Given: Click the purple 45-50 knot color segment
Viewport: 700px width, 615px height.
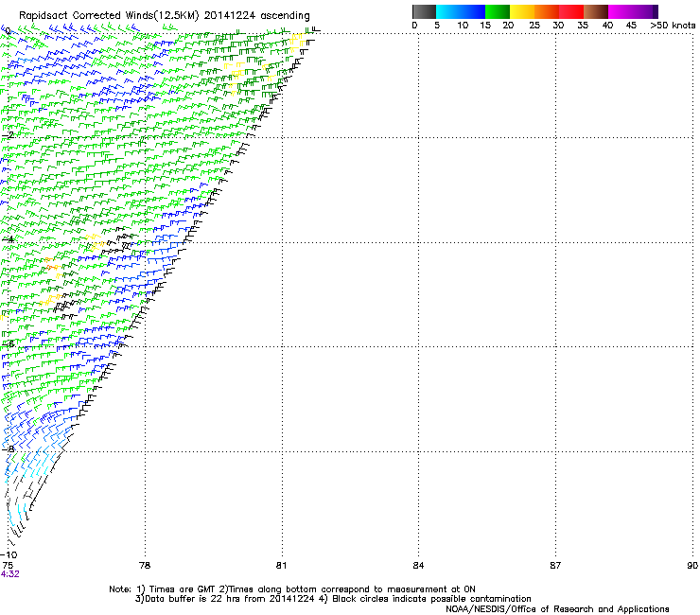Looking at the screenshot, I should coord(645,11).
